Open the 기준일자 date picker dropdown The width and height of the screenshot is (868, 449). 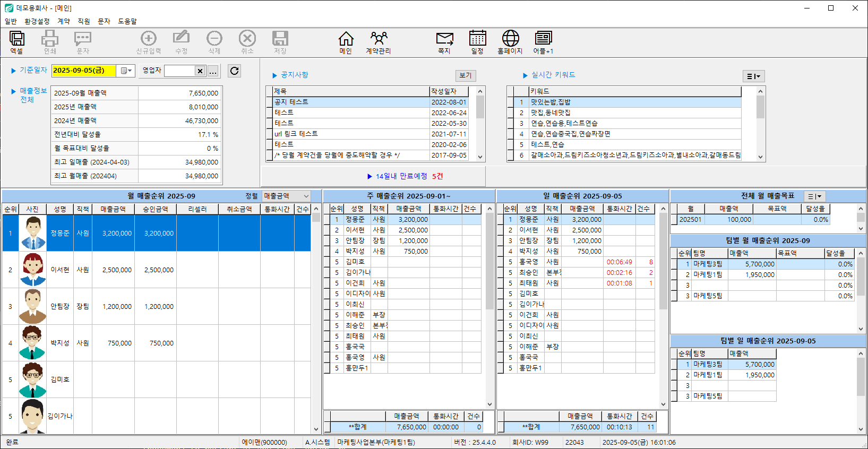[126, 71]
